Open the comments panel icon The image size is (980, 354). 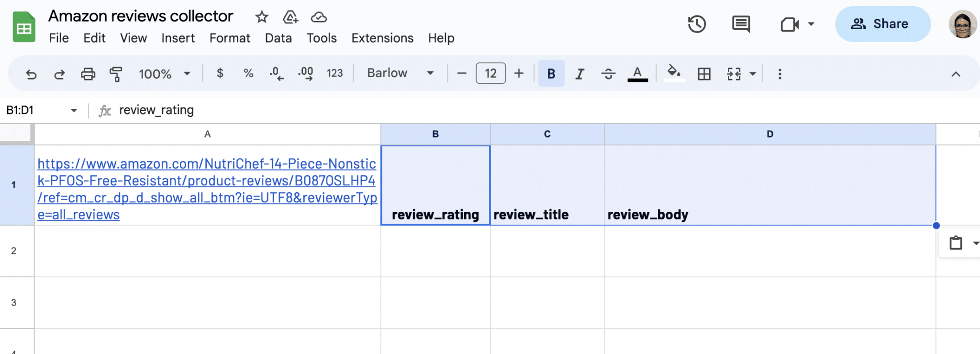(x=741, y=24)
